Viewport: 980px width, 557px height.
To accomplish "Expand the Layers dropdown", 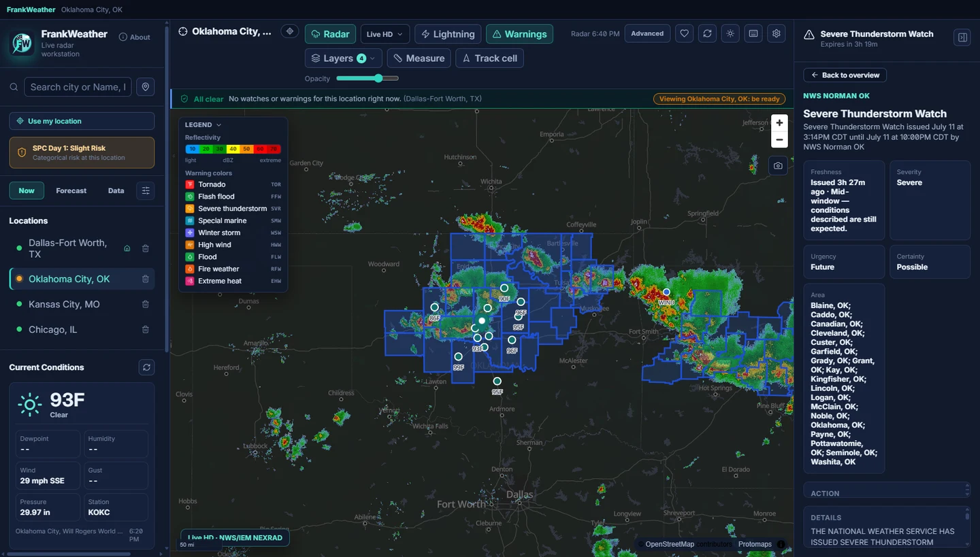I will 344,58.
